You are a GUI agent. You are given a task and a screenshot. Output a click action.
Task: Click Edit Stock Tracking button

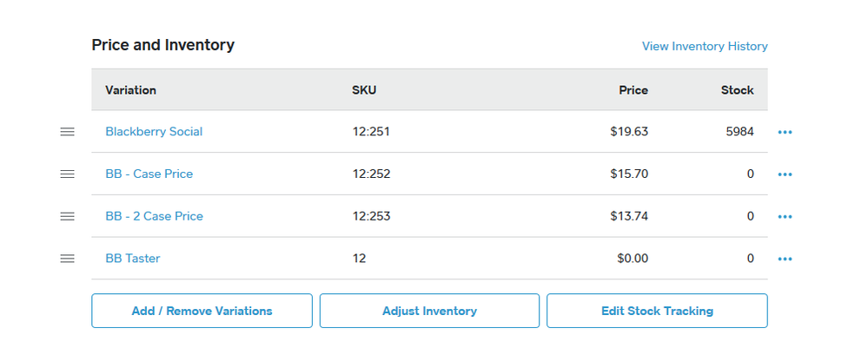click(657, 311)
